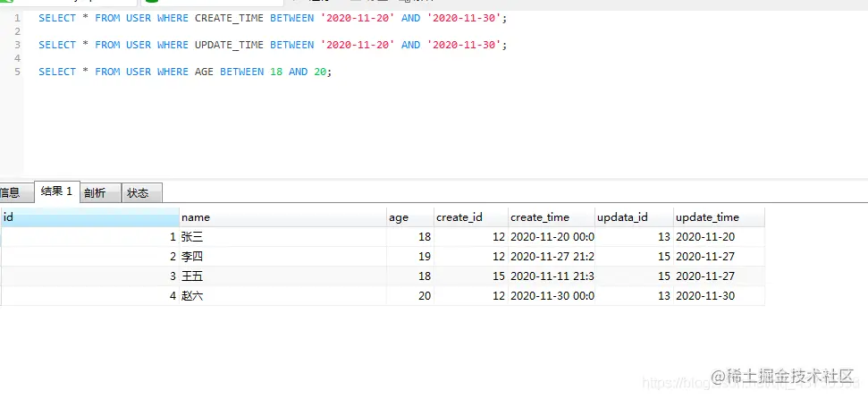Select create_time cell 2020-11-11 21:3

click(x=552, y=276)
